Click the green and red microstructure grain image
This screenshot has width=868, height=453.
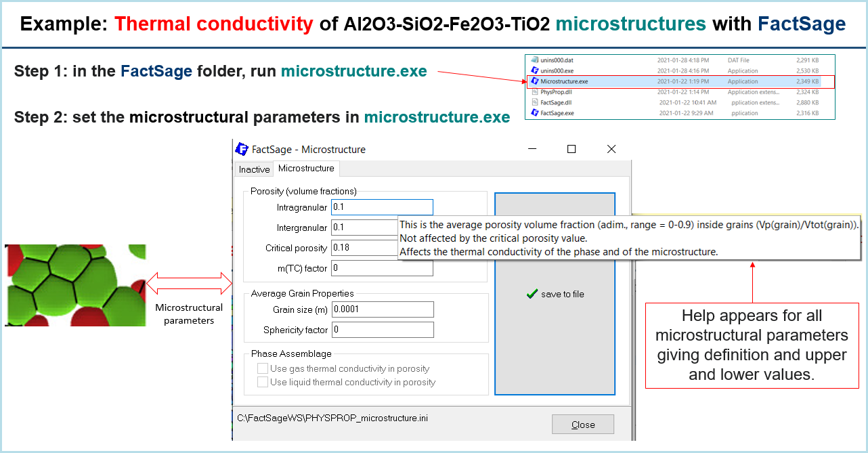(x=75, y=285)
